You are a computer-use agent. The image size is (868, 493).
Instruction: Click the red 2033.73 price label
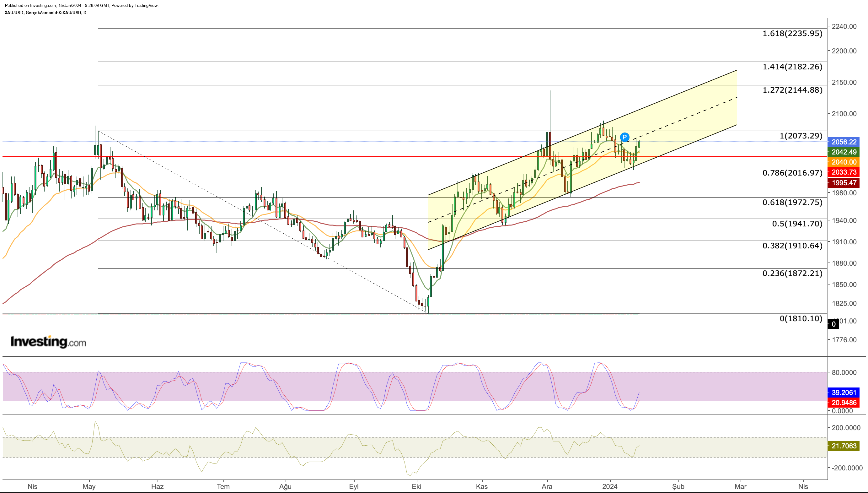844,172
